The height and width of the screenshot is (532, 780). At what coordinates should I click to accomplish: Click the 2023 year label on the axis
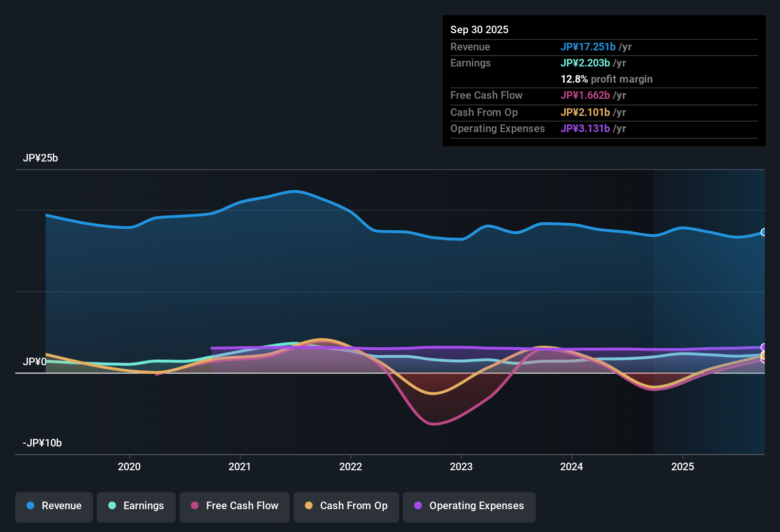[461, 467]
